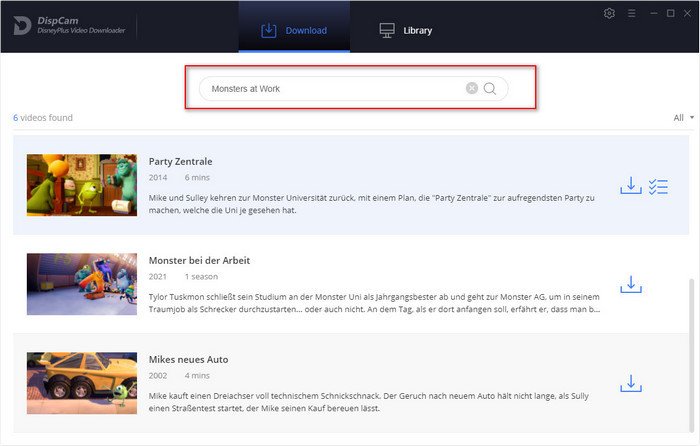Expand the All filter dropdown

[683, 118]
